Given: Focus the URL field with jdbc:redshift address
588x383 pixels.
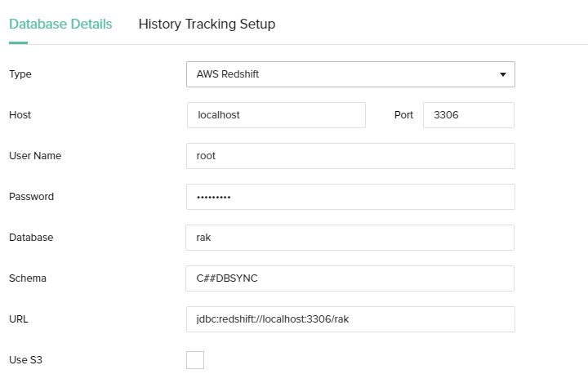Looking at the screenshot, I should pos(350,319).
